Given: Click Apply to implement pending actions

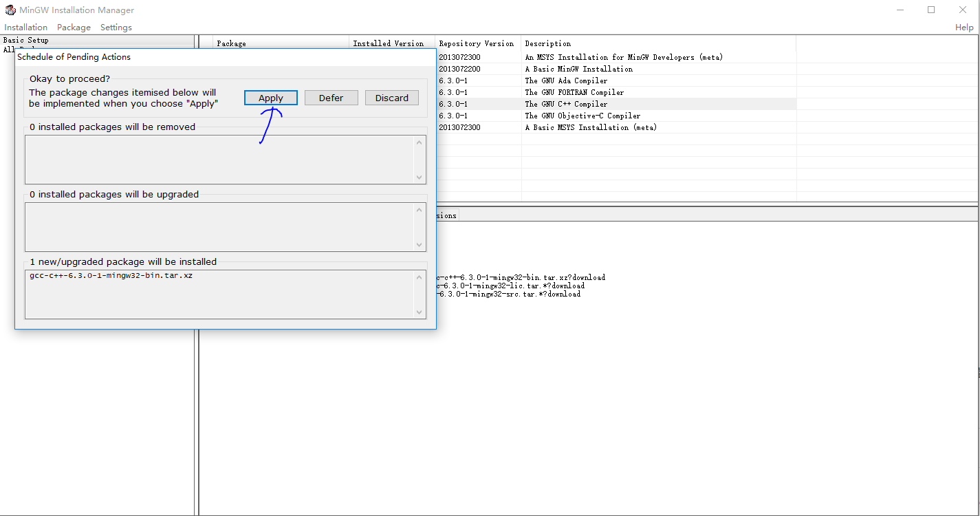Looking at the screenshot, I should coord(271,98).
